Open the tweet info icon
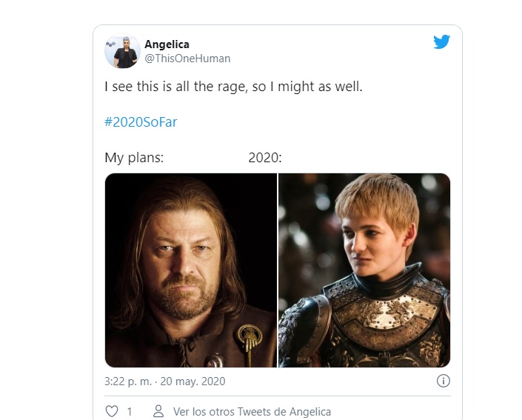 [443, 381]
